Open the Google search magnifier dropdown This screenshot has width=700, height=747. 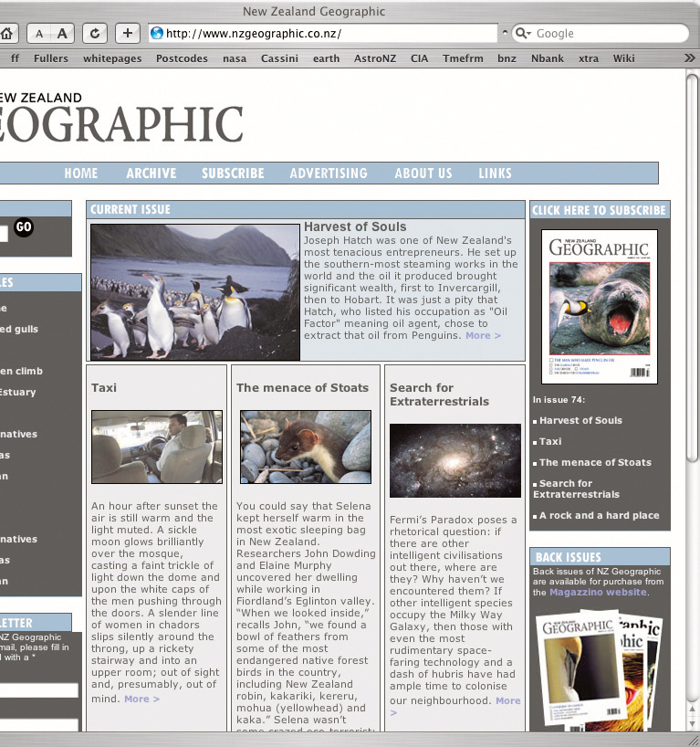[x=522, y=34]
